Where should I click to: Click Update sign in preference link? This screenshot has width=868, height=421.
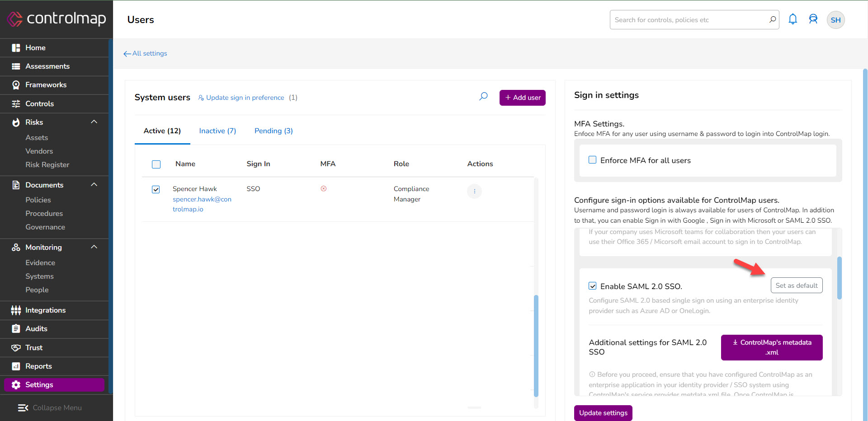[245, 98]
